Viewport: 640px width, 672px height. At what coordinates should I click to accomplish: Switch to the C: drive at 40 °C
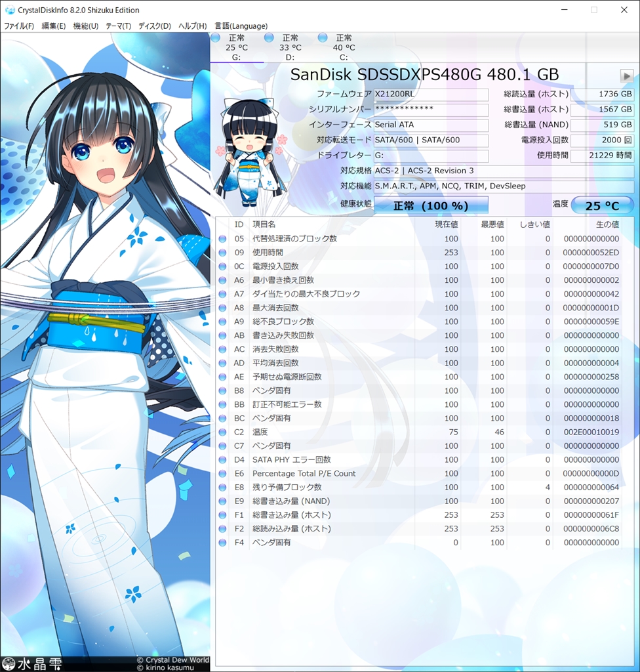(x=344, y=47)
